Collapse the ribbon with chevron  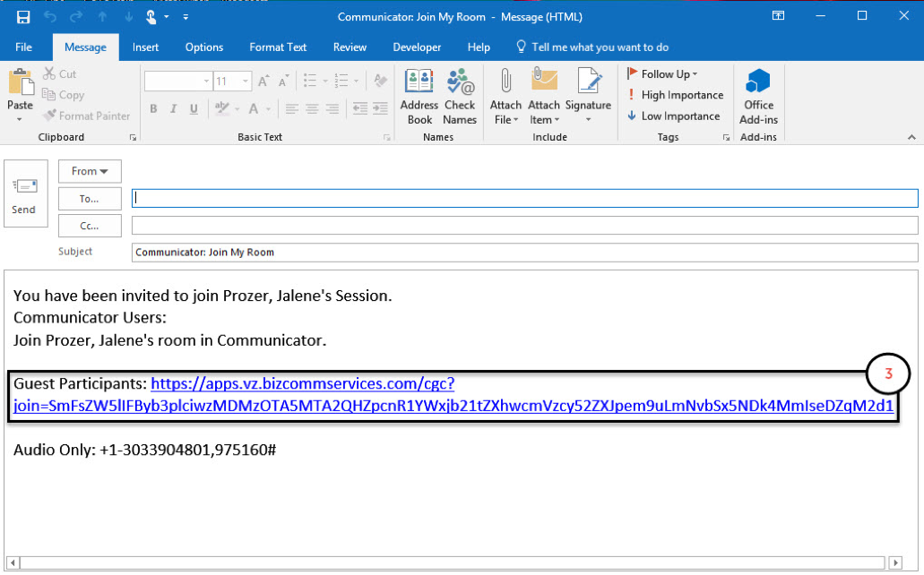point(911,137)
